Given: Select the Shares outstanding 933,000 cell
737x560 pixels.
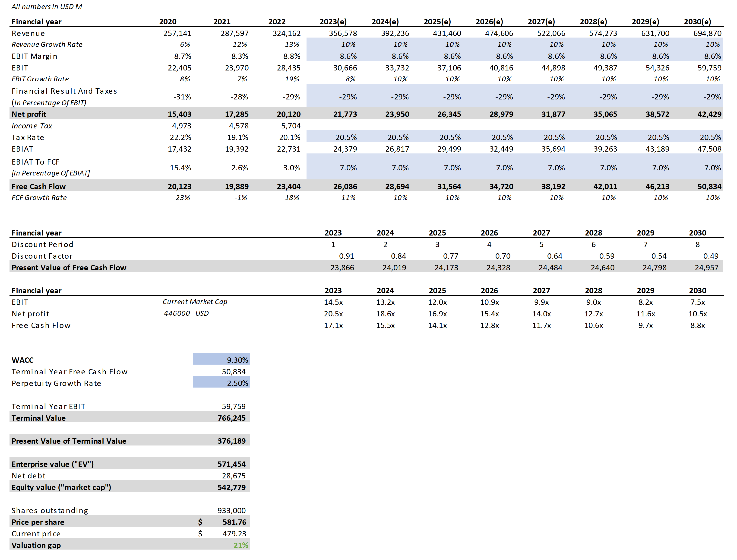Looking at the screenshot, I should point(231,510).
